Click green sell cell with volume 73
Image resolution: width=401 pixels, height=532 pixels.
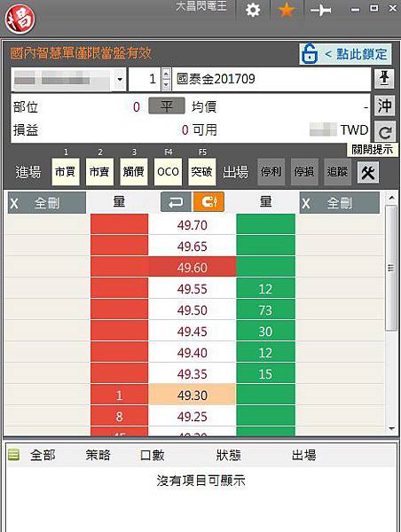click(x=265, y=310)
